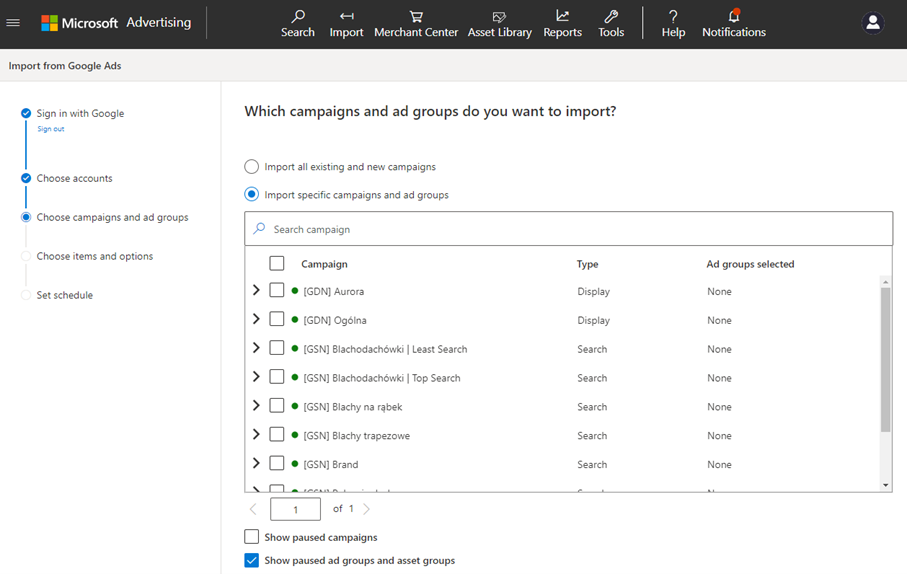
Task: Expand the [GSN] Brand campaign row
Action: point(256,464)
